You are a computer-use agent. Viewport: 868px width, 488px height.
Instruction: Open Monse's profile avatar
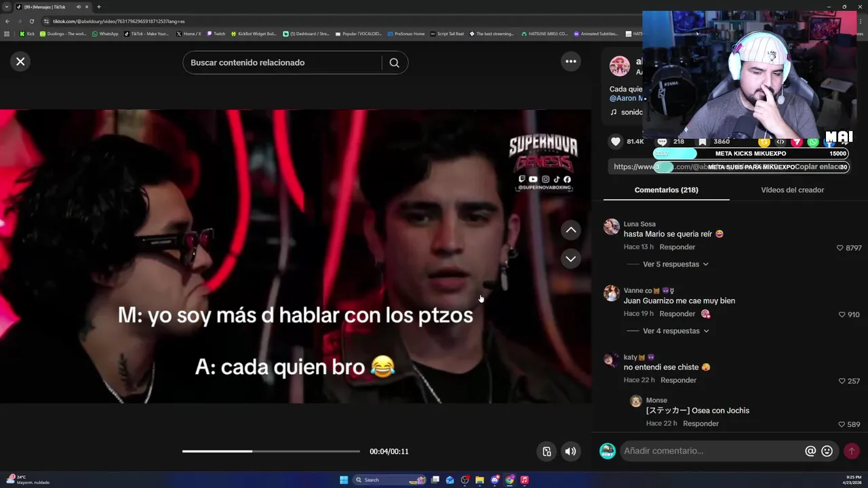(635, 401)
